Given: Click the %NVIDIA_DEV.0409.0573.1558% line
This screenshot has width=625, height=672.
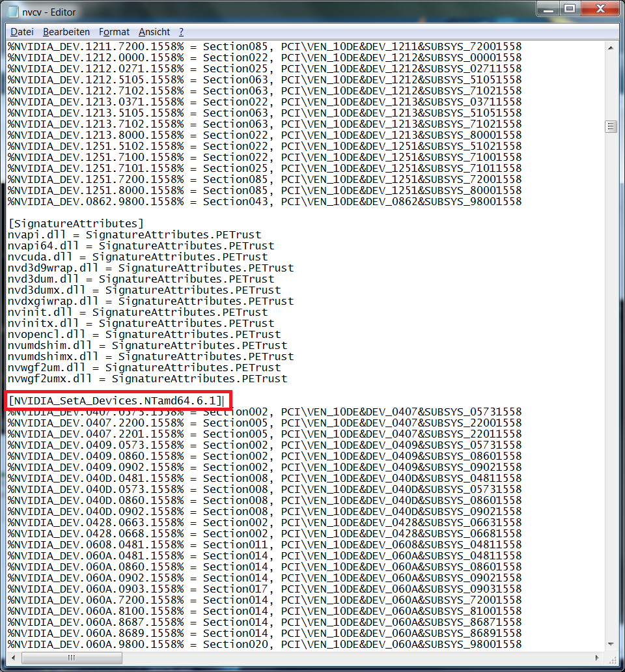Looking at the screenshot, I should click(265, 445).
